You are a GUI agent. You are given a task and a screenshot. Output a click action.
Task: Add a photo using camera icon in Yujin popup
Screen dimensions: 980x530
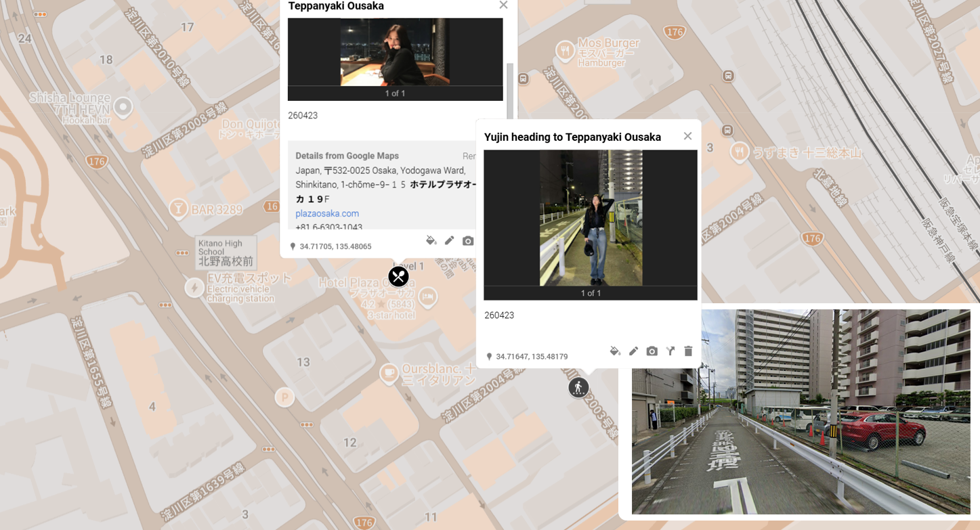(652, 351)
